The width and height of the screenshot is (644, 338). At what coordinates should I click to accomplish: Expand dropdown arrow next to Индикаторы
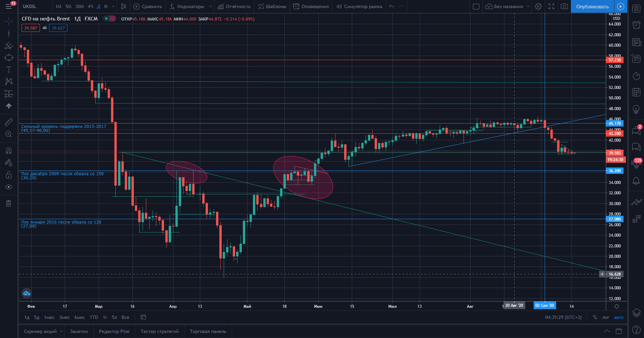coord(210,6)
